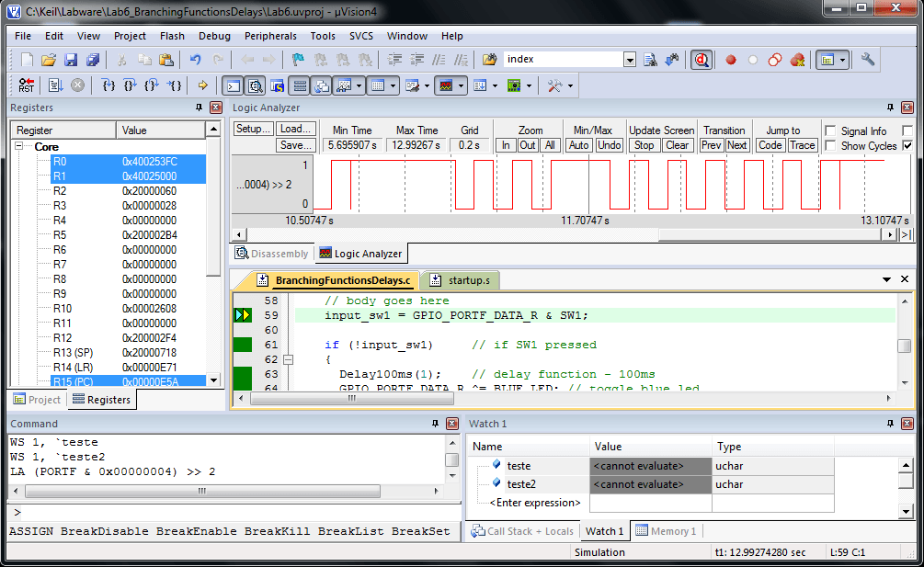The height and width of the screenshot is (567, 924).
Task: Click the Zoom All button
Action: [550, 145]
